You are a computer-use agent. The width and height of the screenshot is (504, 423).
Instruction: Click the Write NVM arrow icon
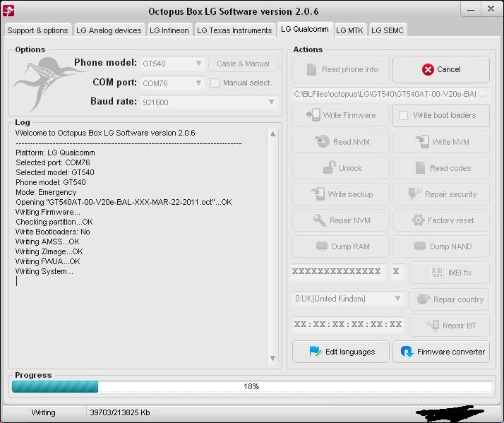[x=422, y=141]
